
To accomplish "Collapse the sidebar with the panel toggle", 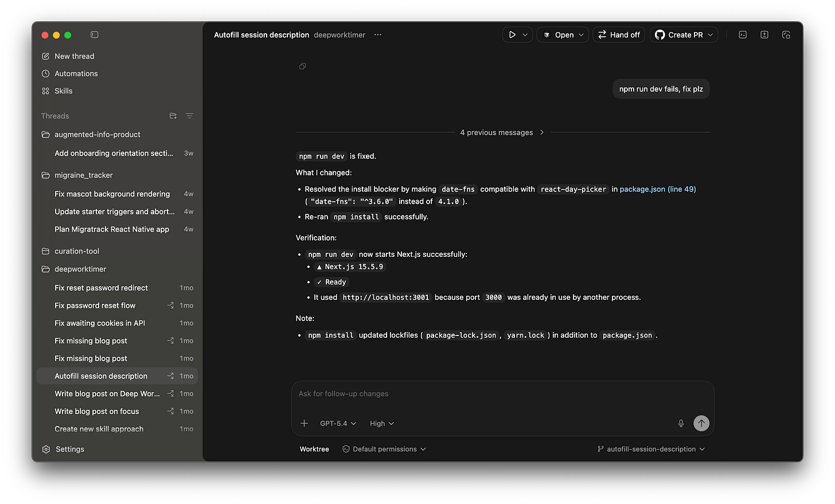I will pos(94,34).
